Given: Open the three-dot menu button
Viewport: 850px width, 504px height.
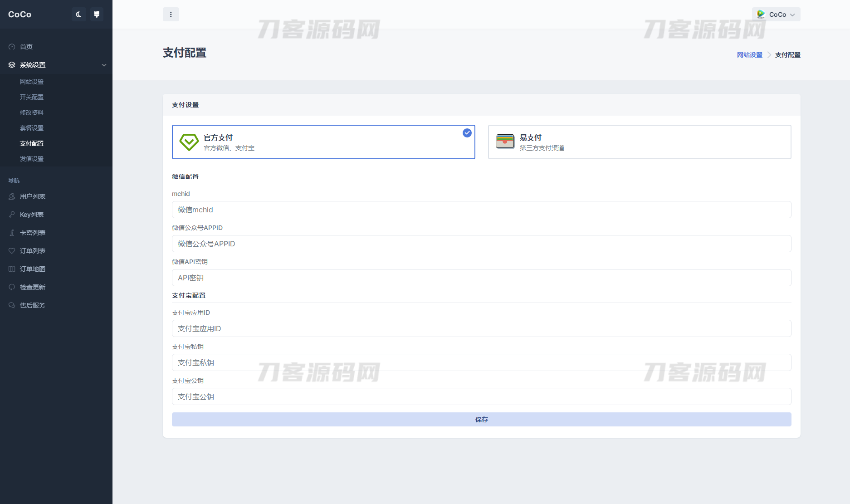Looking at the screenshot, I should point(171,15).
